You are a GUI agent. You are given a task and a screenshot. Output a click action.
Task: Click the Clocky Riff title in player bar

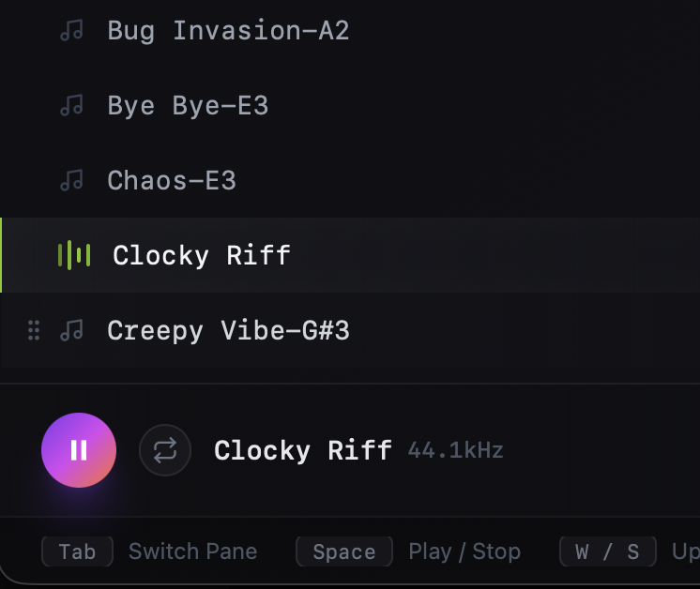tap(303, 450)
